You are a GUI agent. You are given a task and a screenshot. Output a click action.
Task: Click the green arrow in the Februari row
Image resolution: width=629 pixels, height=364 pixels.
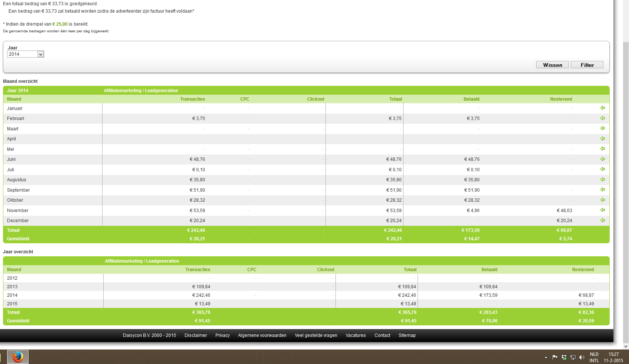click(x=603, y=118)
